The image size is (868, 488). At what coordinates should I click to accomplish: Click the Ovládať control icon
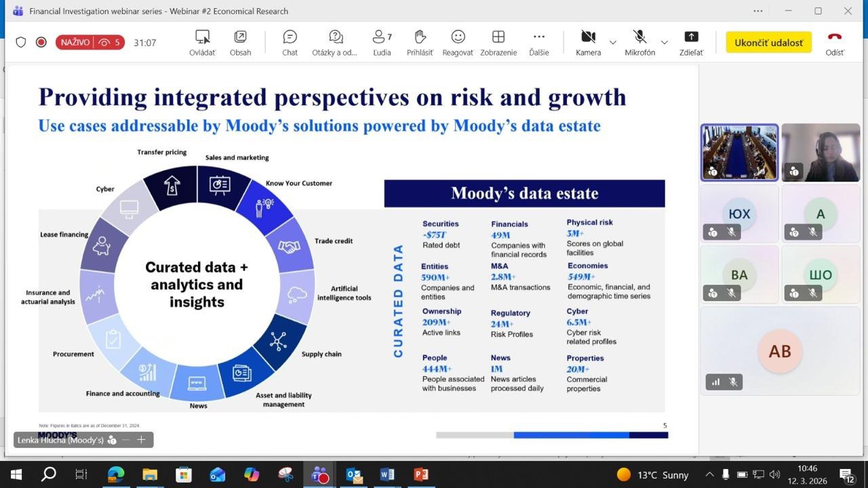pyautogui.click(x=202, y=43)
